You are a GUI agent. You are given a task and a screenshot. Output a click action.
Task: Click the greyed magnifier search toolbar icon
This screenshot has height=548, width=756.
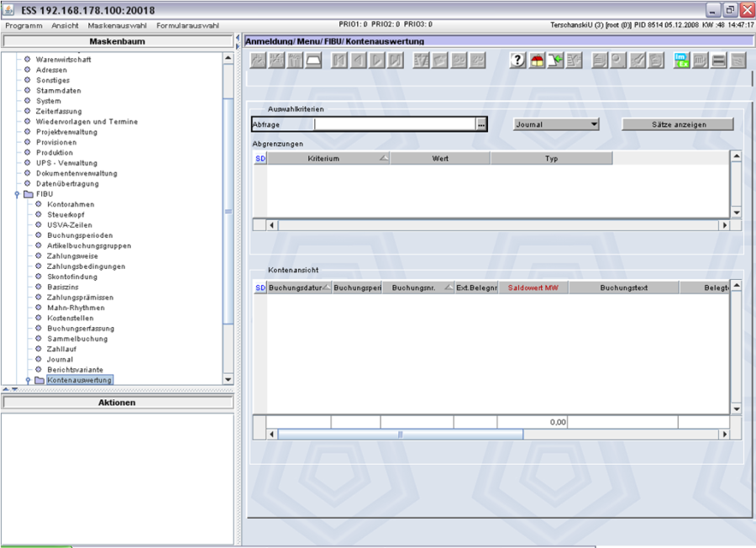coord(618,61)
